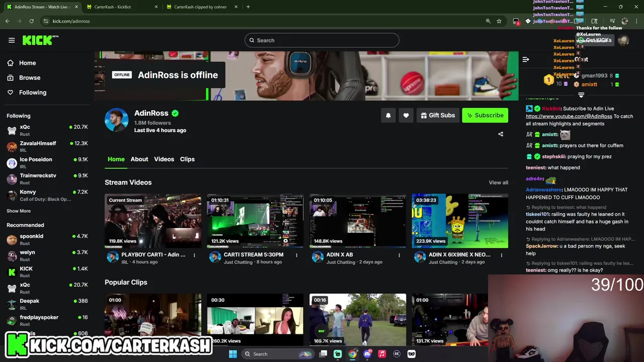Expand the chat leaderboard chevron

[x=581, y=95]
